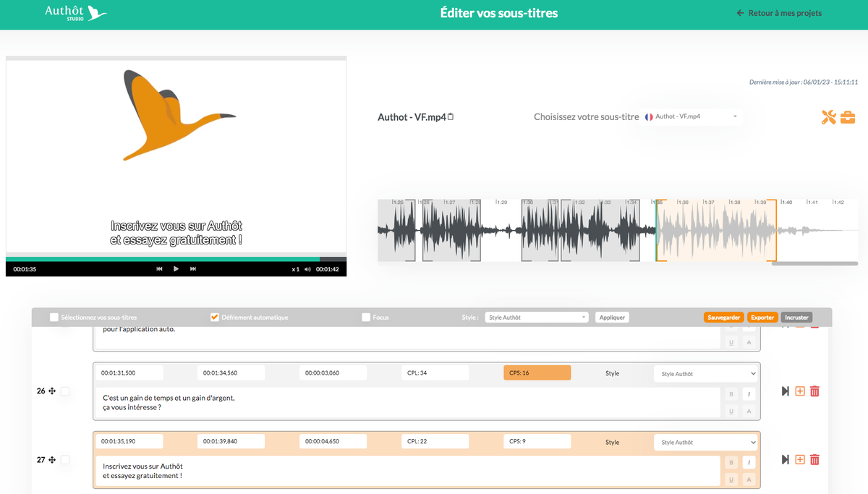Click the move handle of subtitle 26
The width and height of the screenshot is (868, 494).
coord(52,391)
